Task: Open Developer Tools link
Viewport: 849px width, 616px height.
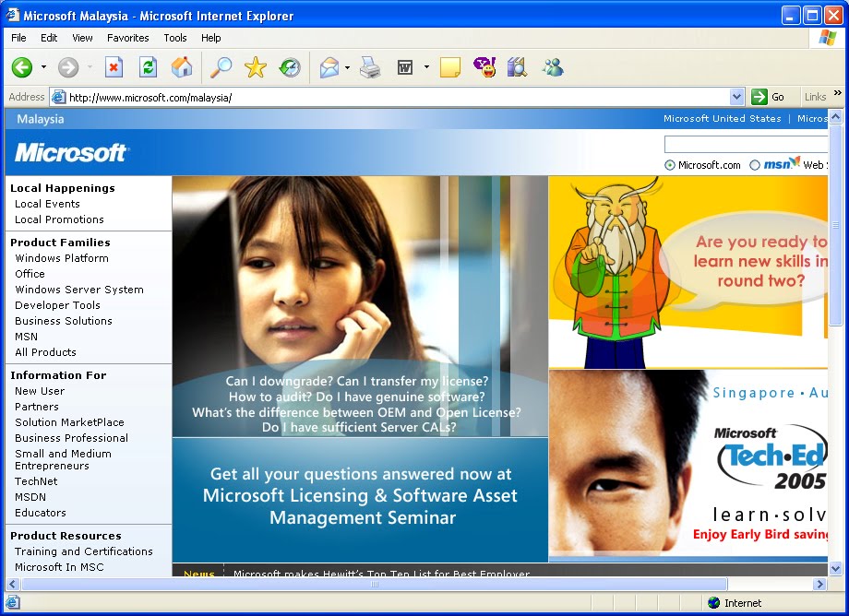Action: (x=57, y=305)
